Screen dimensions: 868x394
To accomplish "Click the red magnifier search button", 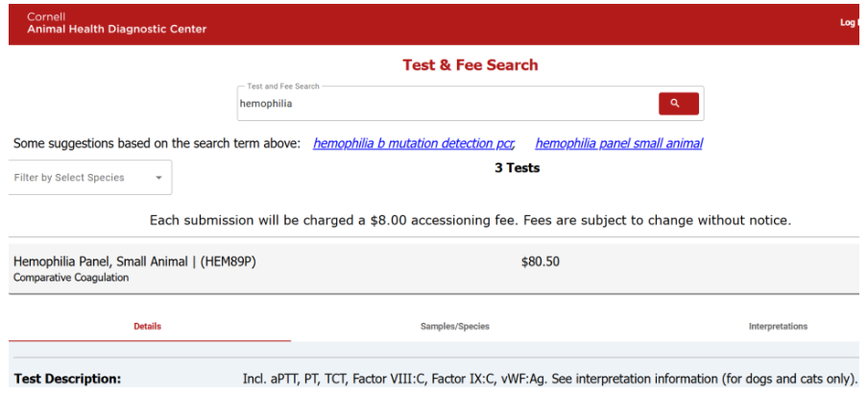I will [x=678, y=103].
